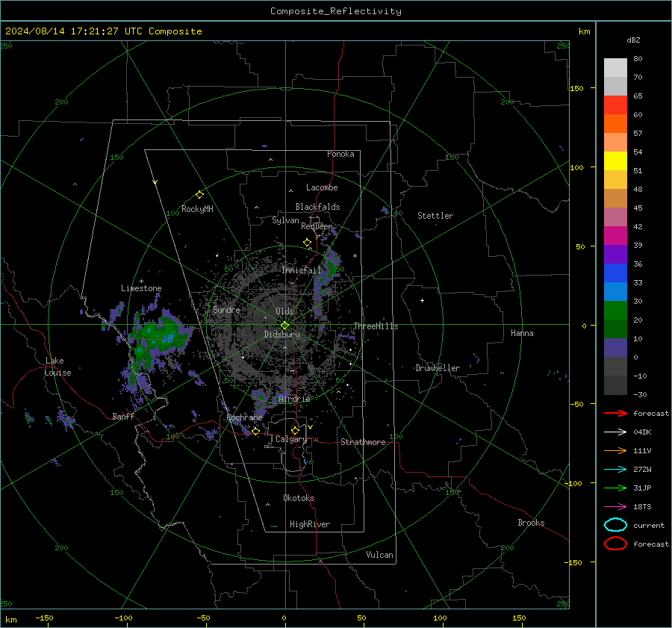672x628 pixels.
Task: Click the Strathmore city label
Action: point(363,442)
